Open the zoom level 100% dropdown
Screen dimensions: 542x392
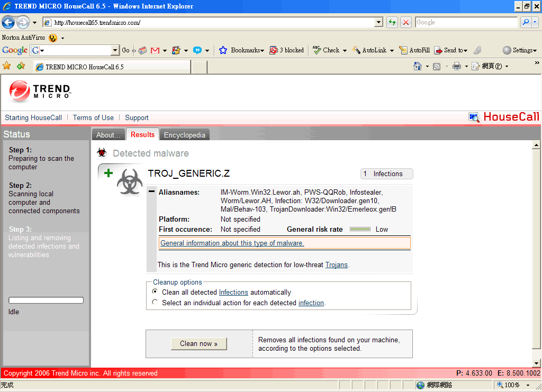[x=528, y=385]
